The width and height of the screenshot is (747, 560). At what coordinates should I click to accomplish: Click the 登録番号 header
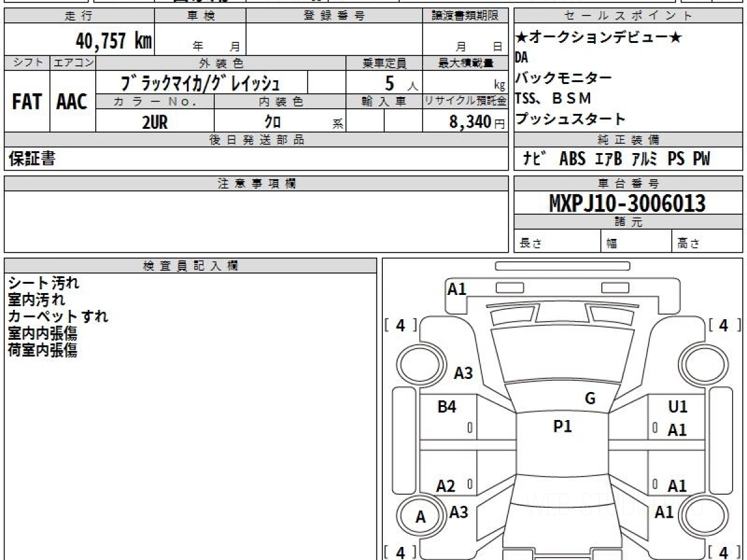(334, 16)
